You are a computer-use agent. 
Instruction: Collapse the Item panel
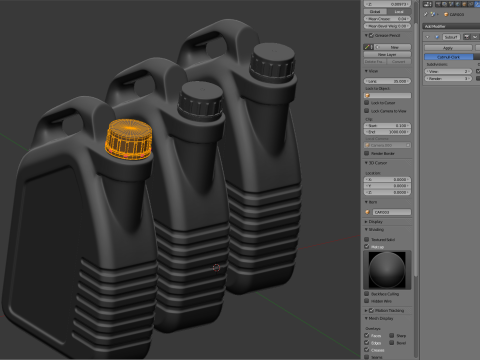coord(366,202)
